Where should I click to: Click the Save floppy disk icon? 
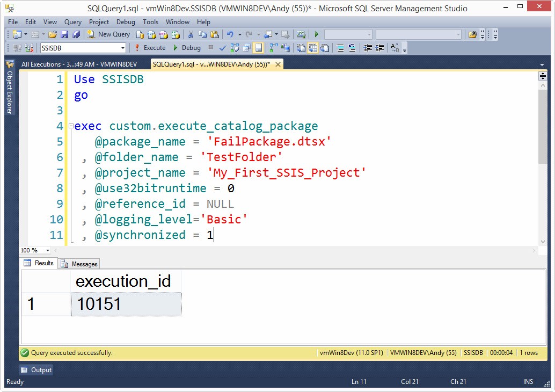click(x=64, y=34)
